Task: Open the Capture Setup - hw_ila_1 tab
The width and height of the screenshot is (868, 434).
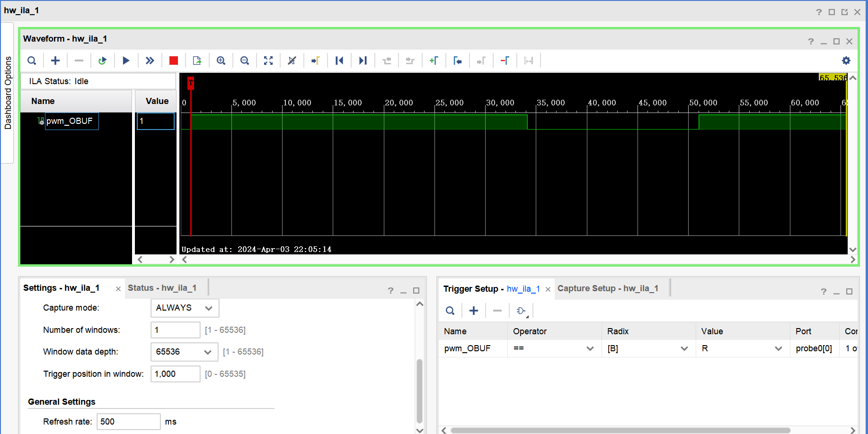Action: pyautogui.click(x=608, y=288)
